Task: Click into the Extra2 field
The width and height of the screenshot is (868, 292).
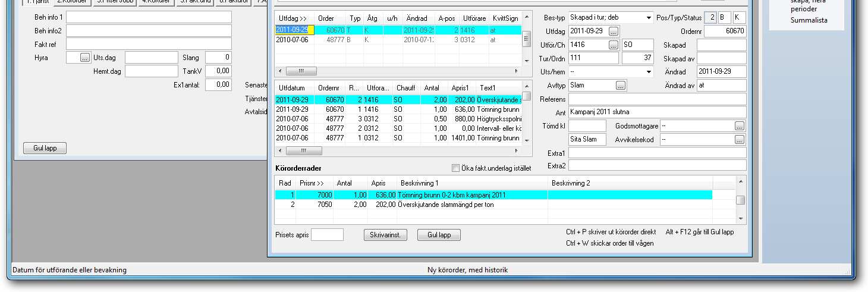Action: (658, 165)
